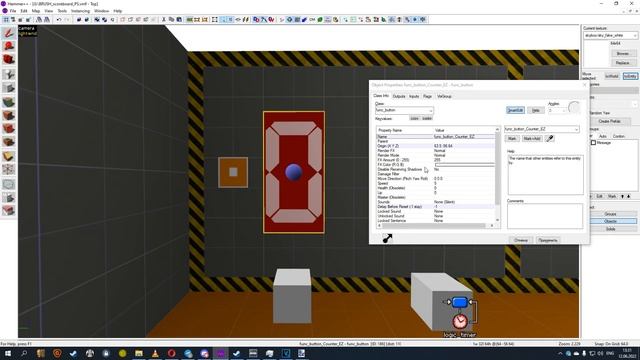Screen dimensions: 640x360
Task: Select the Render Mode property row
Action: [x=436, y=155]
